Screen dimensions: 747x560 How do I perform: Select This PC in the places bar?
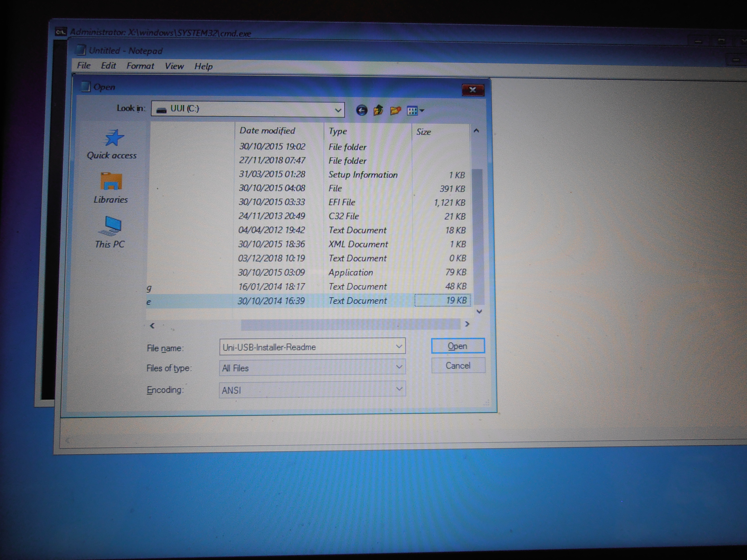tap(110, 232)
